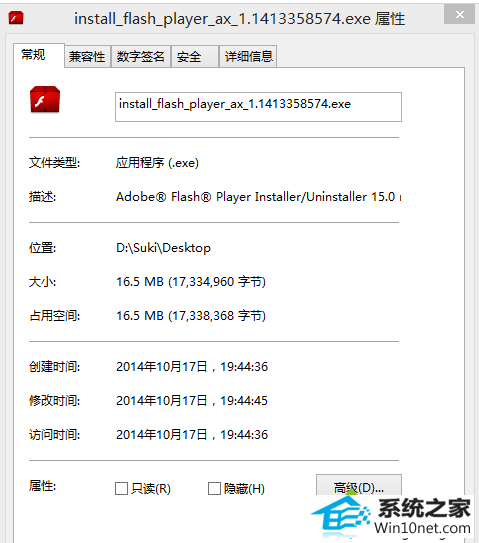
Task: Go to the 安全 tab
Action: (x=195, y=56)
